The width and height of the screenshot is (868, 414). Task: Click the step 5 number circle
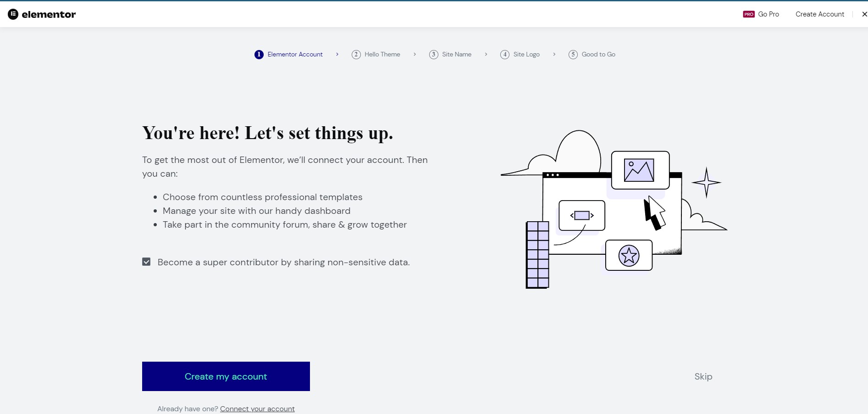[x=573, y=55]
